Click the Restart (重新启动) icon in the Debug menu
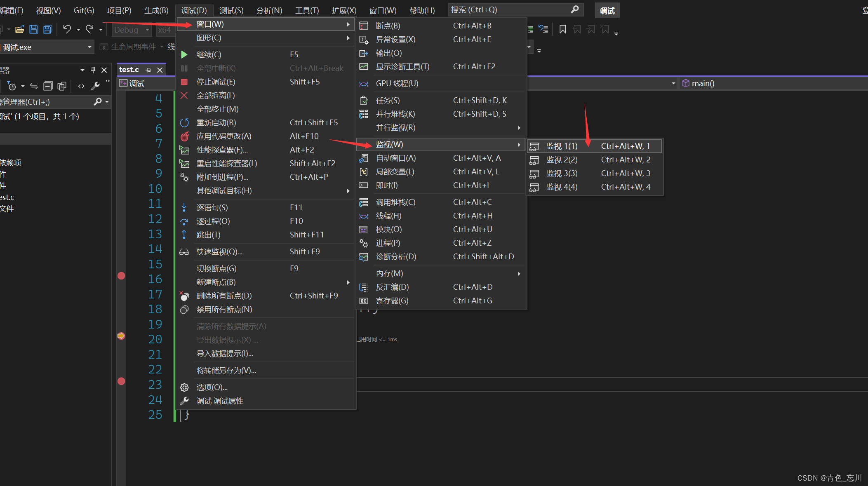 tap(184, 123)
